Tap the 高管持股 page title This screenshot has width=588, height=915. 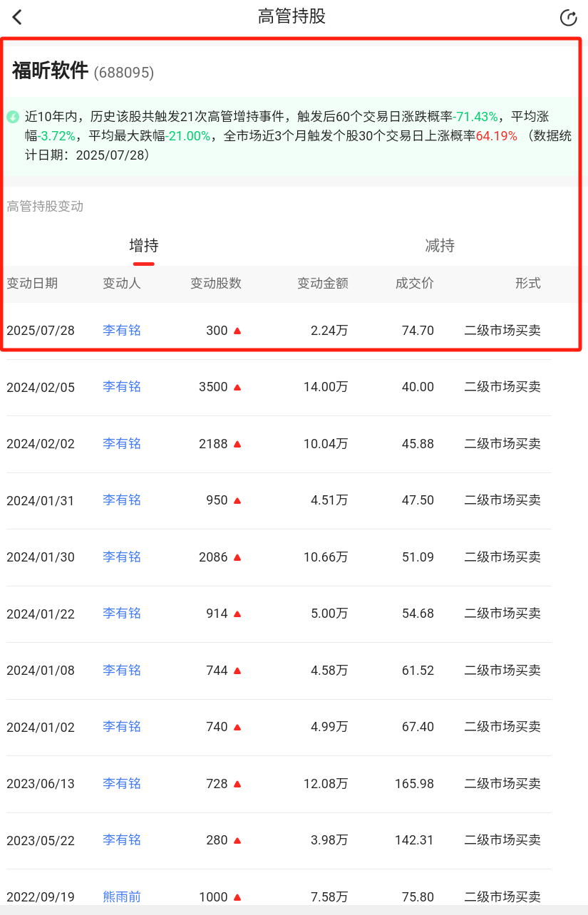tap(292, 16)
